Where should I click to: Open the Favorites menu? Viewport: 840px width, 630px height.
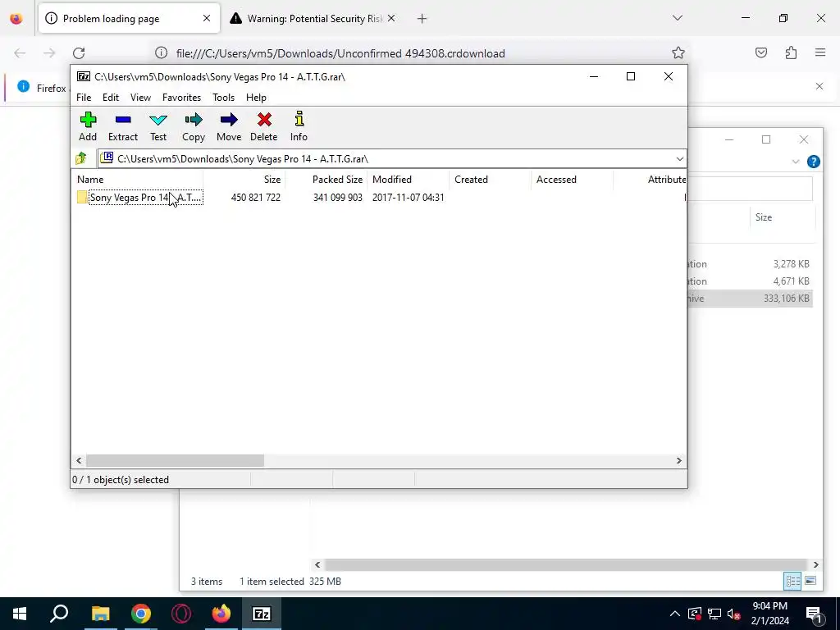tap(181, 98)
